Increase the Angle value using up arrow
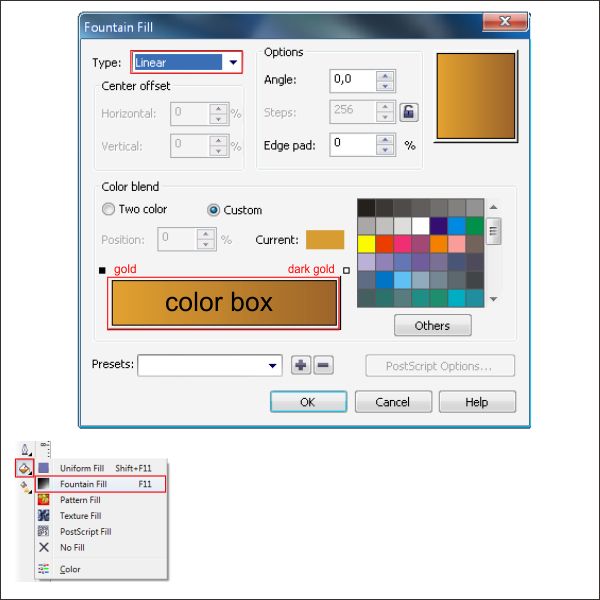The image size is (600, 600). click(x=385, y=76)
